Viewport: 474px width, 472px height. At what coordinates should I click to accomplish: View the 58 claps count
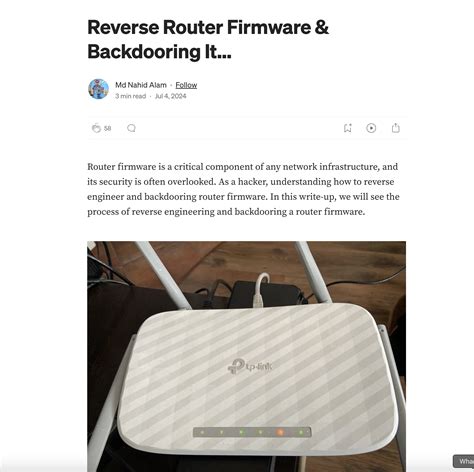(x=107, y=128)
